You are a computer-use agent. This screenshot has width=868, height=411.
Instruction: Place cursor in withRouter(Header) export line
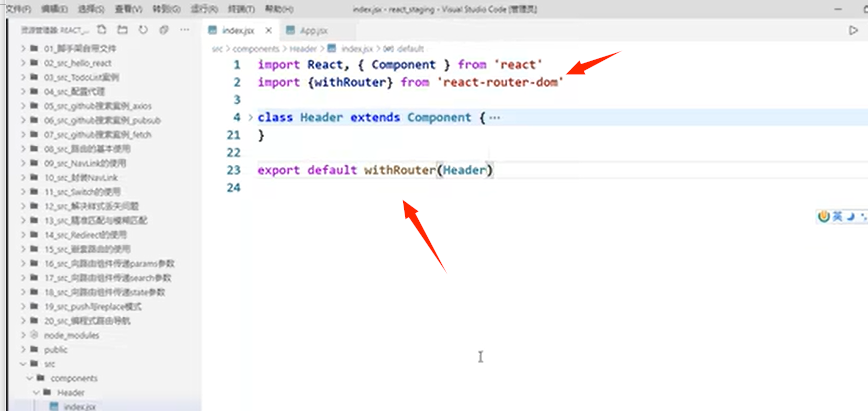tap(428, 170)
